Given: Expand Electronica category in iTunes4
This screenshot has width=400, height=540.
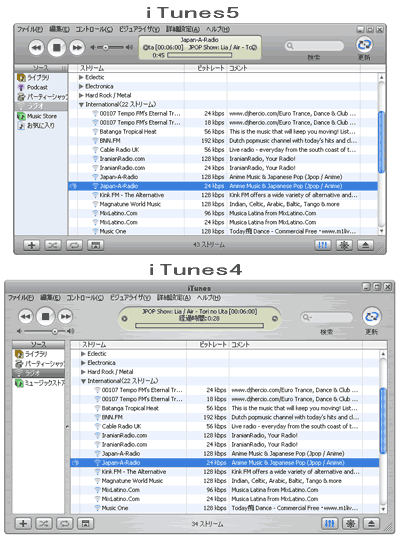Looking at the screenshot, I should coord(83,363).
